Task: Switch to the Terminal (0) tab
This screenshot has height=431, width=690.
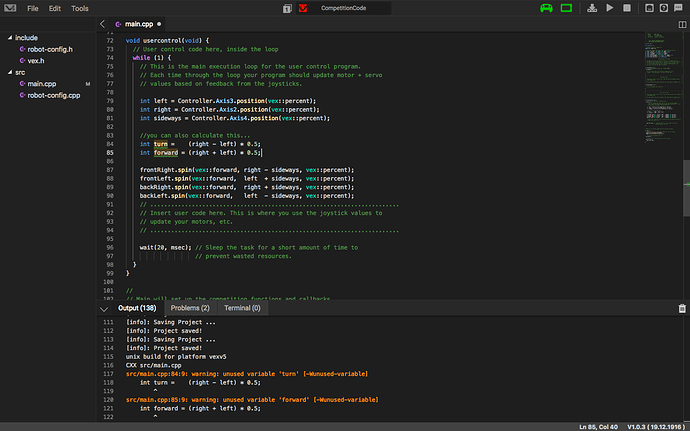Action: pyautogui.click(x=242, y=308)
